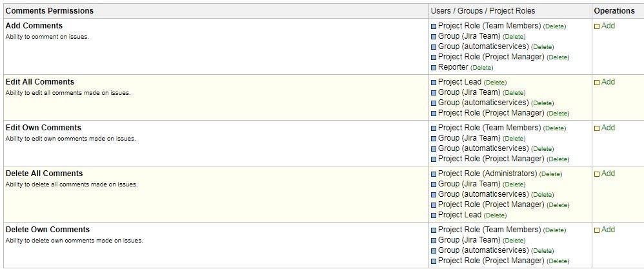
Task: Click the icon beside Group (Jira Team) in Delete All Comments
Action: 434,184
